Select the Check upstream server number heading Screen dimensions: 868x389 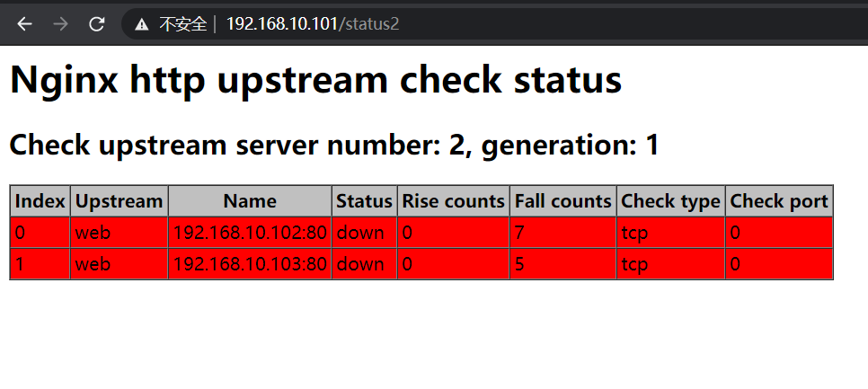pos(334,145)
